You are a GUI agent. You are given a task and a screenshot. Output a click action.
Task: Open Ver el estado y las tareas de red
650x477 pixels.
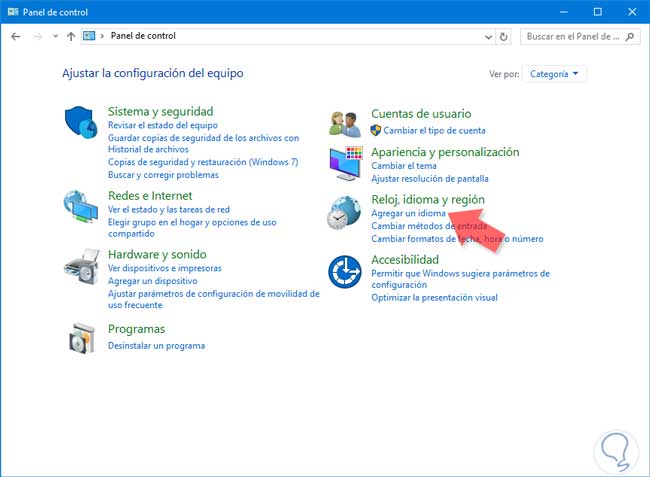(x=169, y=210)
